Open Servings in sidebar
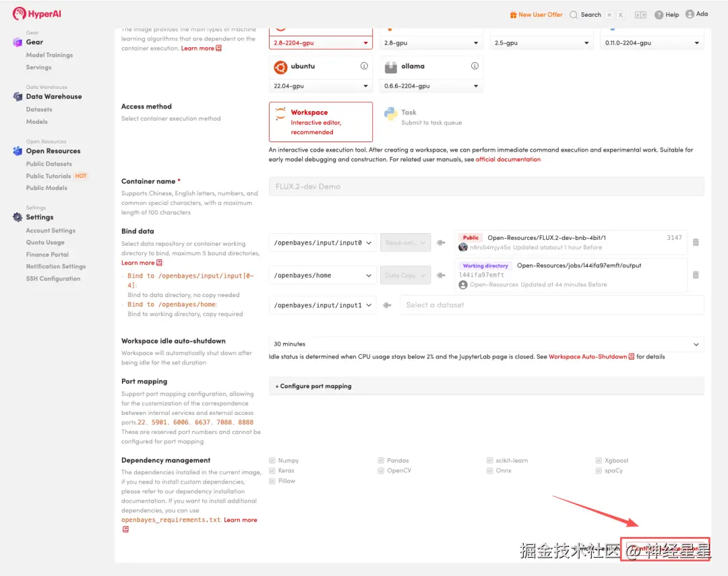This screenshot has width=728, height=576. coord(38,67)
